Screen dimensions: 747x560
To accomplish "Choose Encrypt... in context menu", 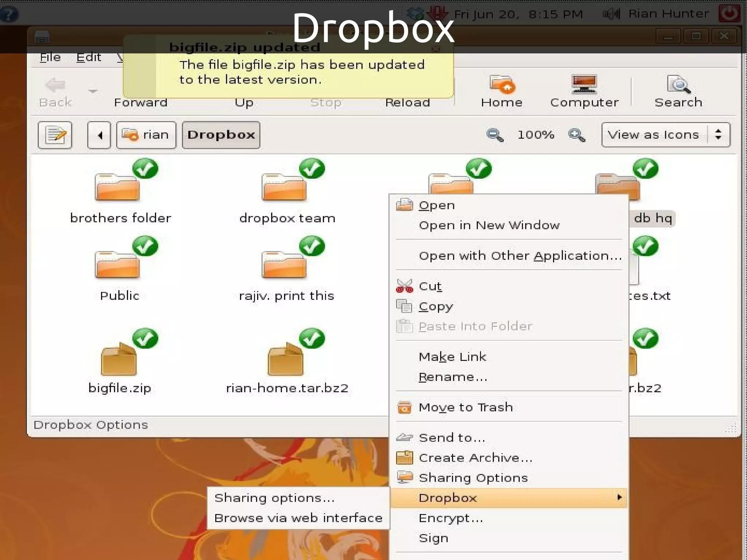I will (x=509, y=518).
